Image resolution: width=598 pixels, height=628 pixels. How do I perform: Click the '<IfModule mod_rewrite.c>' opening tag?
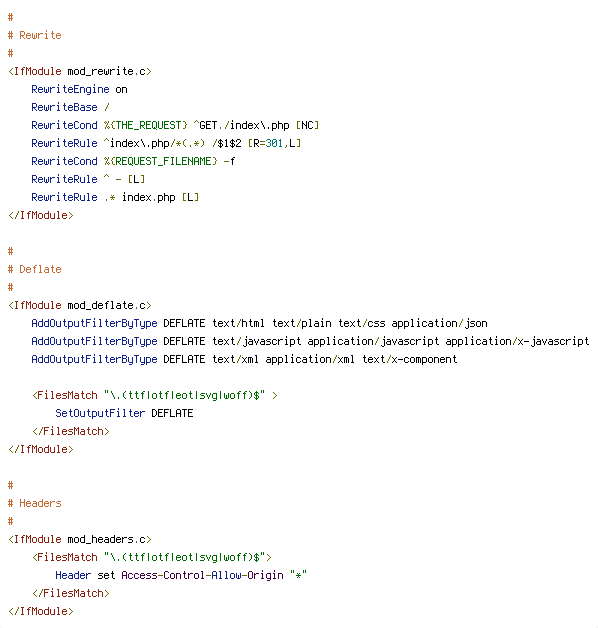(80, 71)
